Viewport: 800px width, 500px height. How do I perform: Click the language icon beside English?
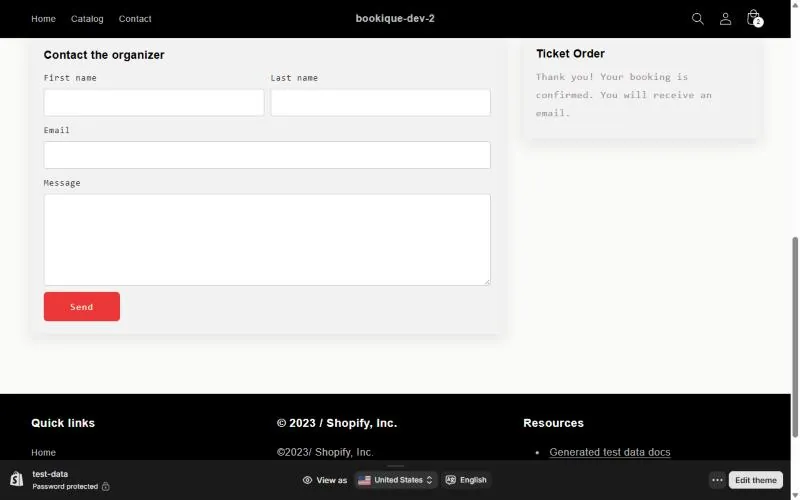point(451,480)
